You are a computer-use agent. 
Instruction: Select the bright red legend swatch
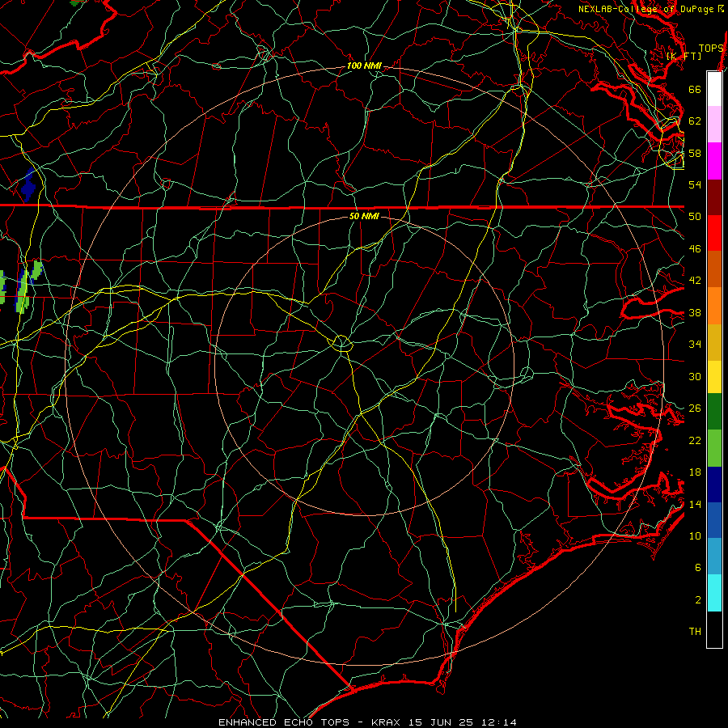click(714, 233)
